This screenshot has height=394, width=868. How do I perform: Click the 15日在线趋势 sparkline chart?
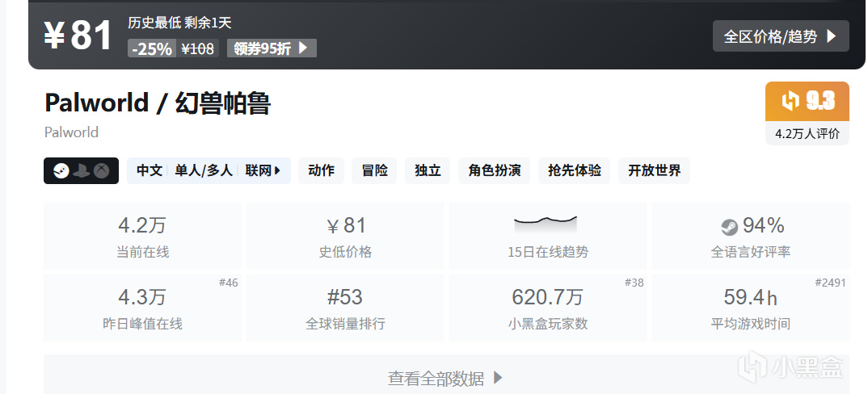pos(546,224)
